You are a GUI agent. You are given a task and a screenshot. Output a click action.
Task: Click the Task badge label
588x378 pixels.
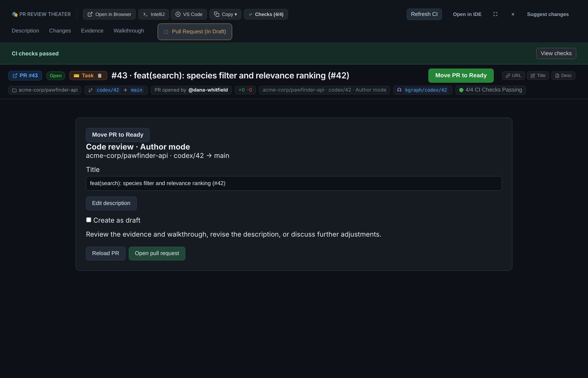click(x=87, y=76)
